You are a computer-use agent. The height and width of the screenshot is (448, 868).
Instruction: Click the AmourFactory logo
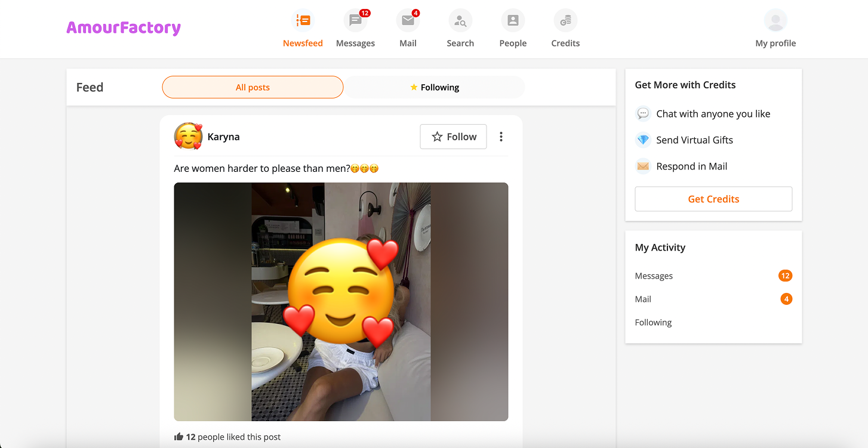click(124, 27)
